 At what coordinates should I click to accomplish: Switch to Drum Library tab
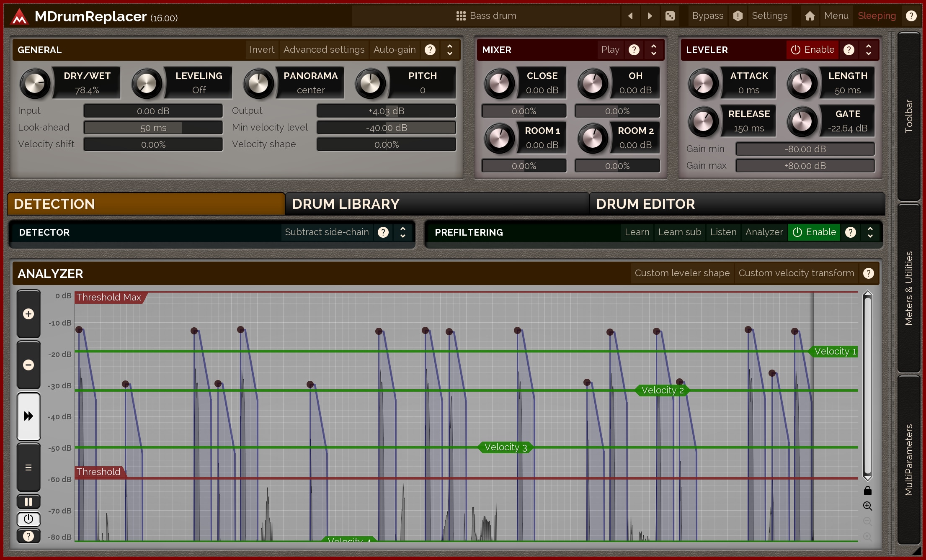(437, 204)
